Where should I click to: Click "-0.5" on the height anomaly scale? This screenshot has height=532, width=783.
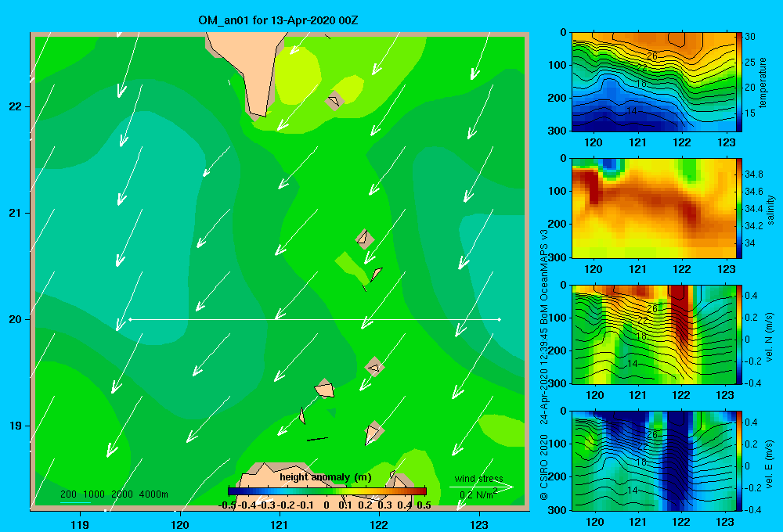point(227,505)
